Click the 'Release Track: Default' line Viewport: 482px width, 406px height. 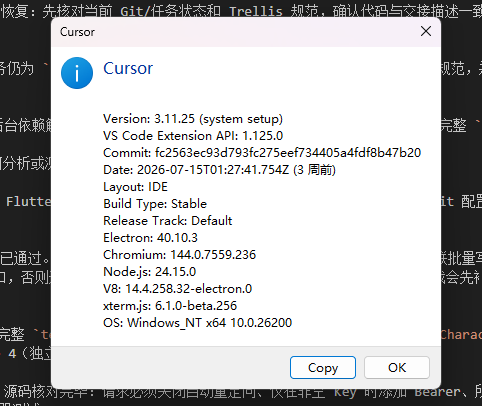168,221
